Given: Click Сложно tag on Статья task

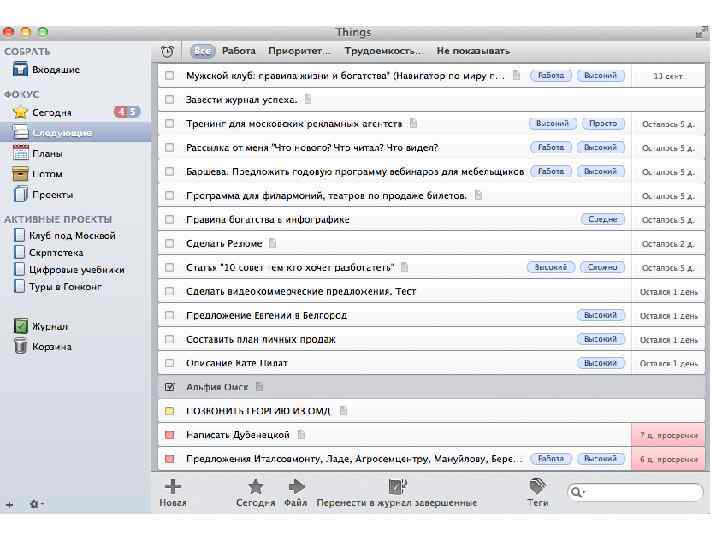Looking at the screenshot, I should point(602,267).
